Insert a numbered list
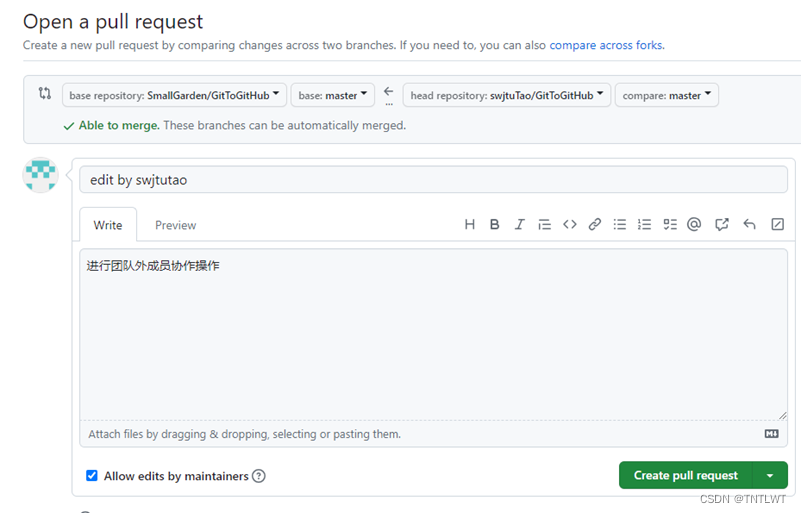This screenshot has width=801, height=513. click(x=644, y=224)
